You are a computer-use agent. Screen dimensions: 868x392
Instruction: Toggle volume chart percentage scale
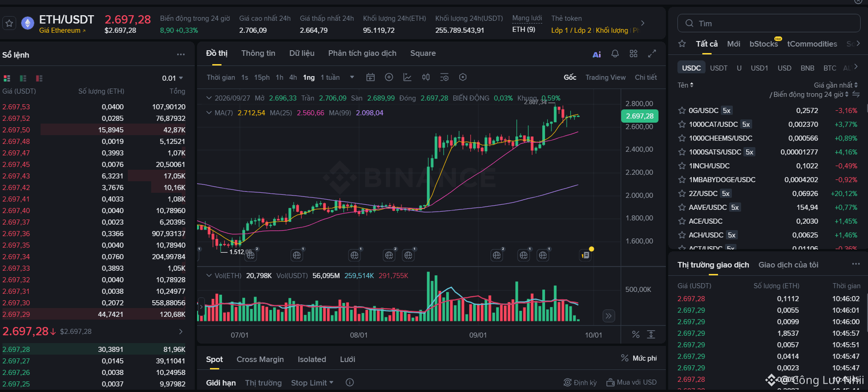636,334
